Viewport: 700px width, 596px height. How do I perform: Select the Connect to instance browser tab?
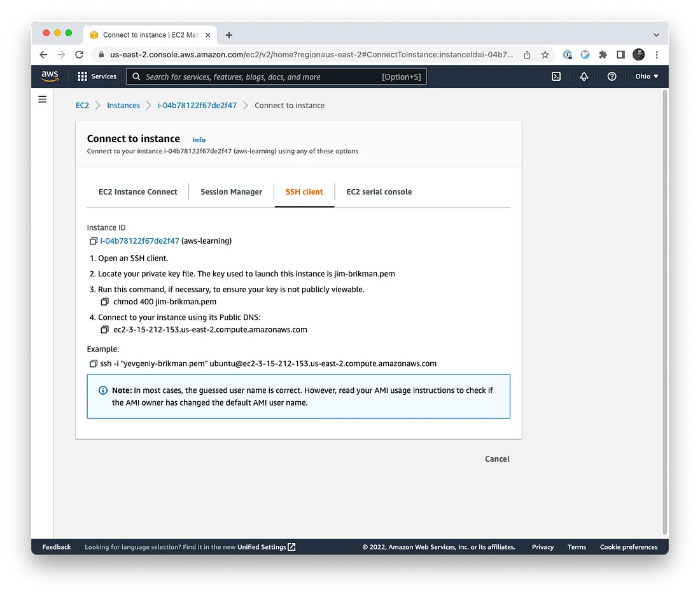[150, 35]
